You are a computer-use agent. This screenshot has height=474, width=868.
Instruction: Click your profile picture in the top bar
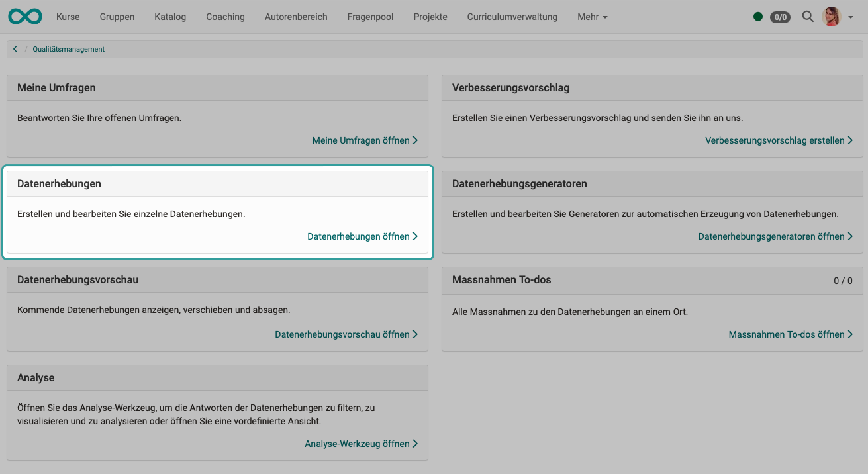coord(831,17)
